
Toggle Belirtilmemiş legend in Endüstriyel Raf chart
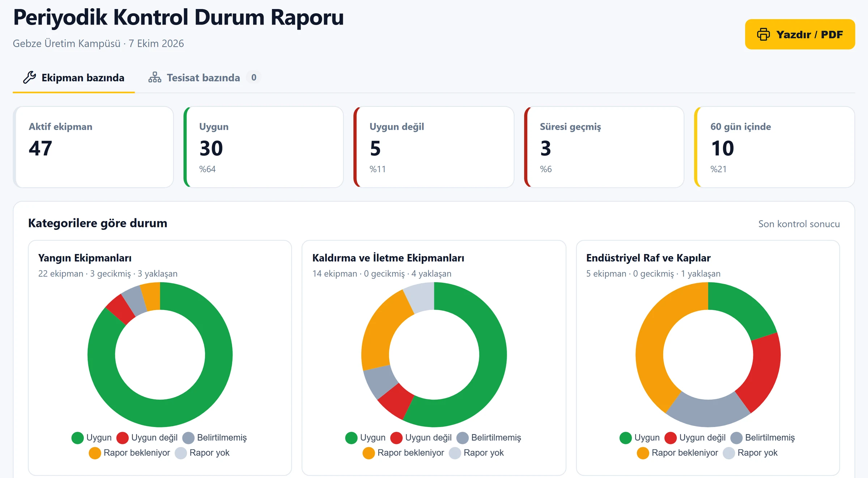click(762, 438)
